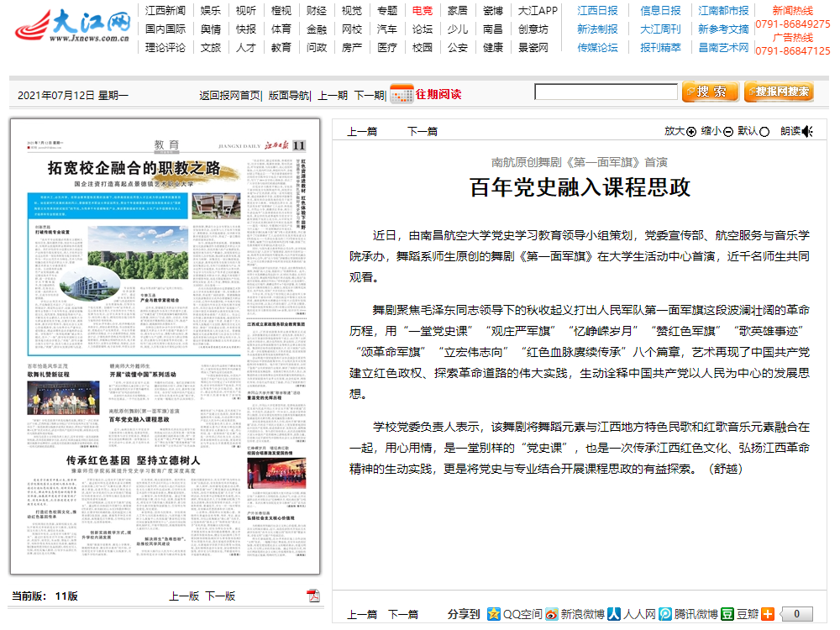
Task: Reset text size with 默认 circle
Action: click(764, 131)
